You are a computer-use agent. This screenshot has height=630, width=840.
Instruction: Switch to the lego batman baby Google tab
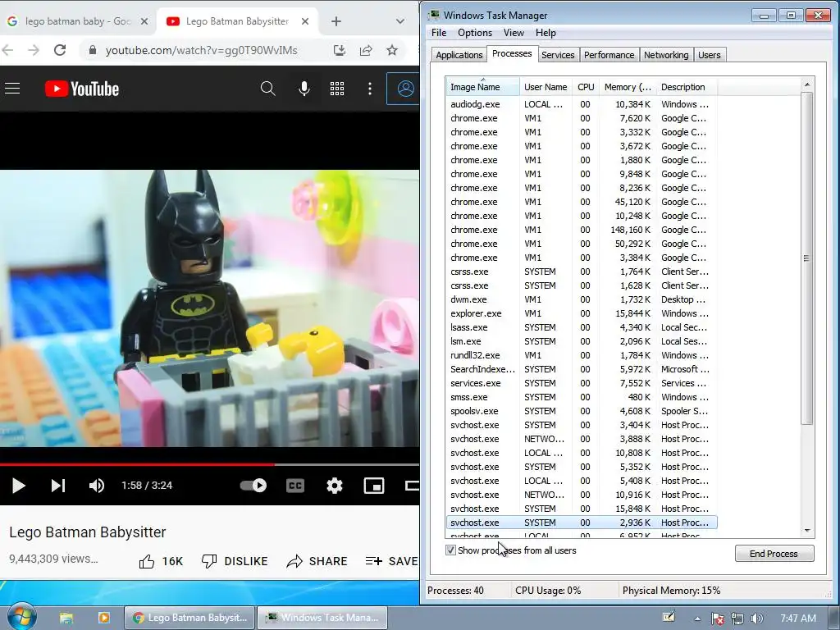click(x=78, y=21)
